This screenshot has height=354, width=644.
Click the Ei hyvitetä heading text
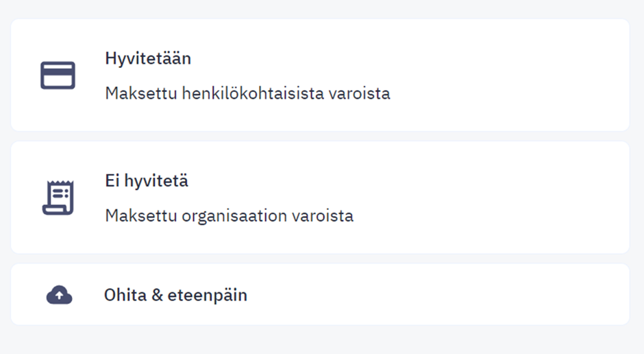(147, 181)
